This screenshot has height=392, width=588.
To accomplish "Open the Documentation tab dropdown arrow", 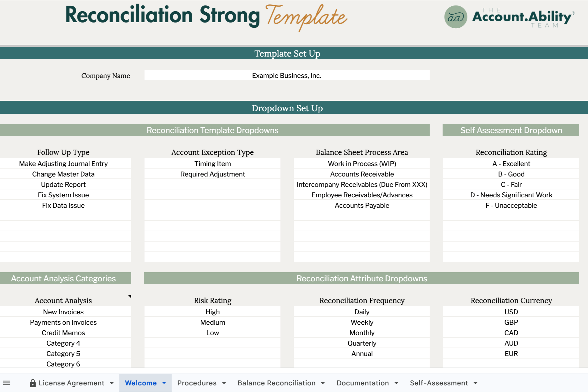I will 396,383.
